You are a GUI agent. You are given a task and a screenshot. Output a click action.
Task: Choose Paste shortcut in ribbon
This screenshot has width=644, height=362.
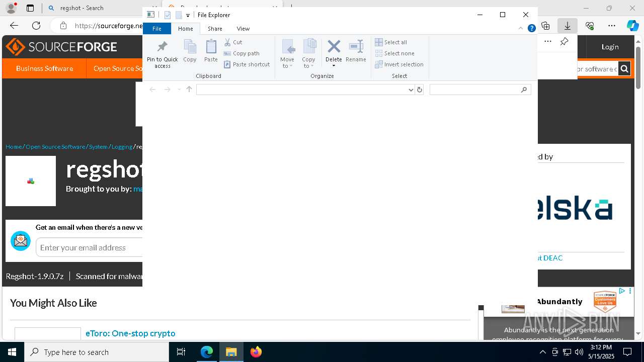[x=247, y=64]
